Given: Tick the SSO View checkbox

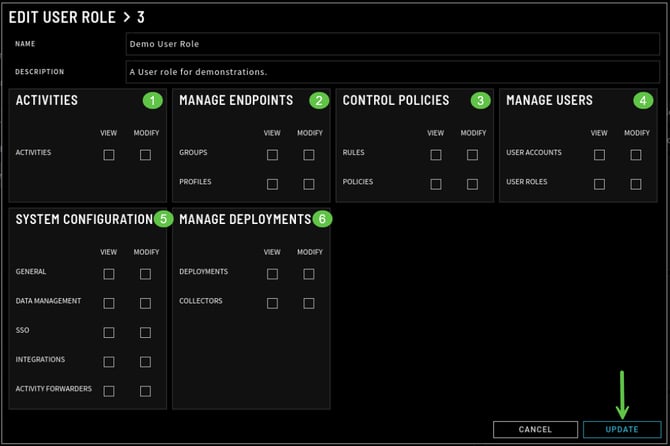Looking at the screenshot, I should point(109,332).
